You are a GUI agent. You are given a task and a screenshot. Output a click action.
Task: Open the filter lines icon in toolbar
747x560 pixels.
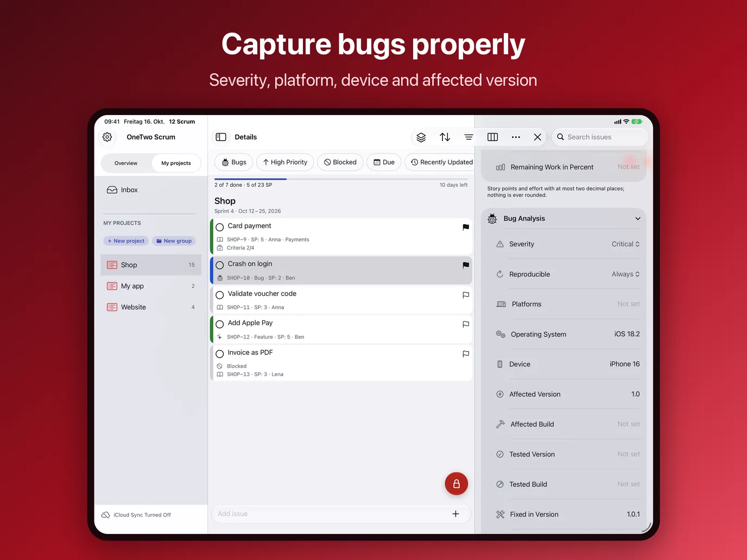click(x=469, y=137)
